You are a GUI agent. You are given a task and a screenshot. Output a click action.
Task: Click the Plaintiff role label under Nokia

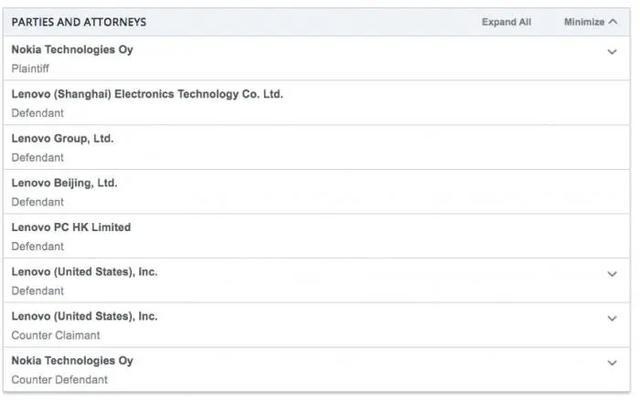[x=30, y=69]
